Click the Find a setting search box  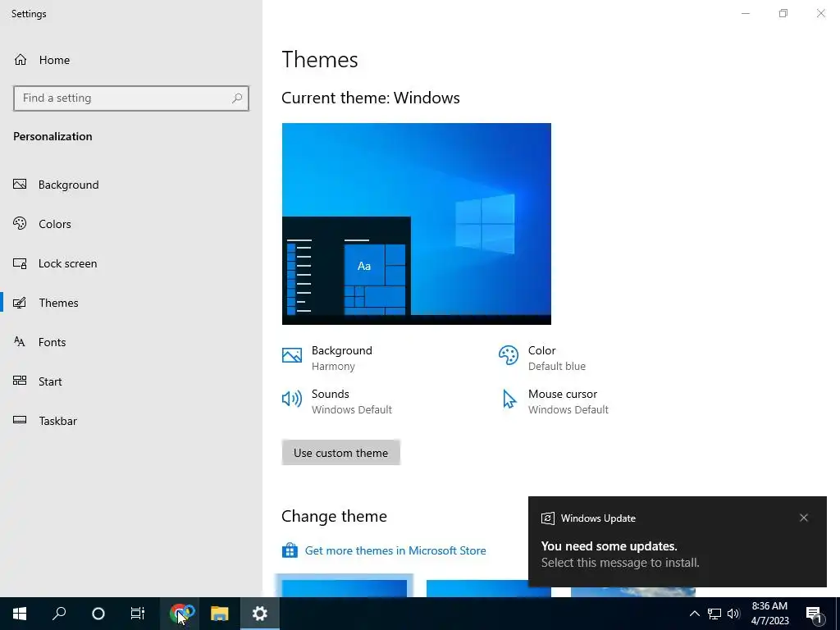click(x=131, y=98)
